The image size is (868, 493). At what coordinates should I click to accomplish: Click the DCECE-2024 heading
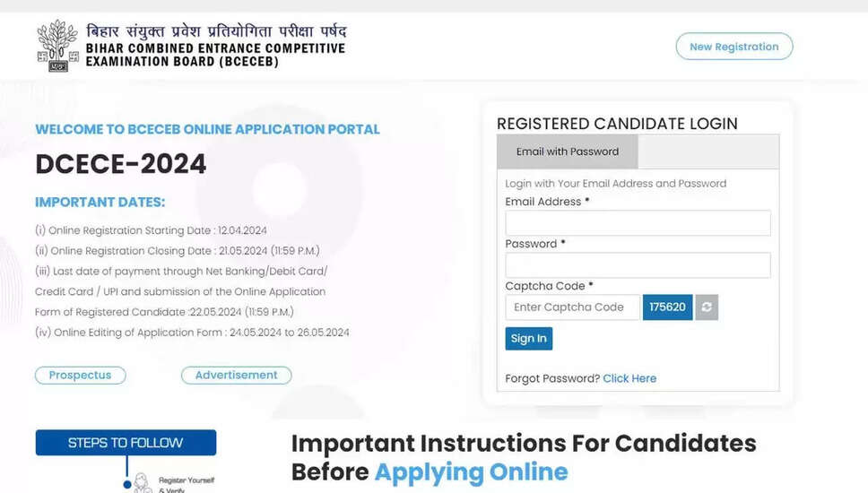click(x=121, y=164)
